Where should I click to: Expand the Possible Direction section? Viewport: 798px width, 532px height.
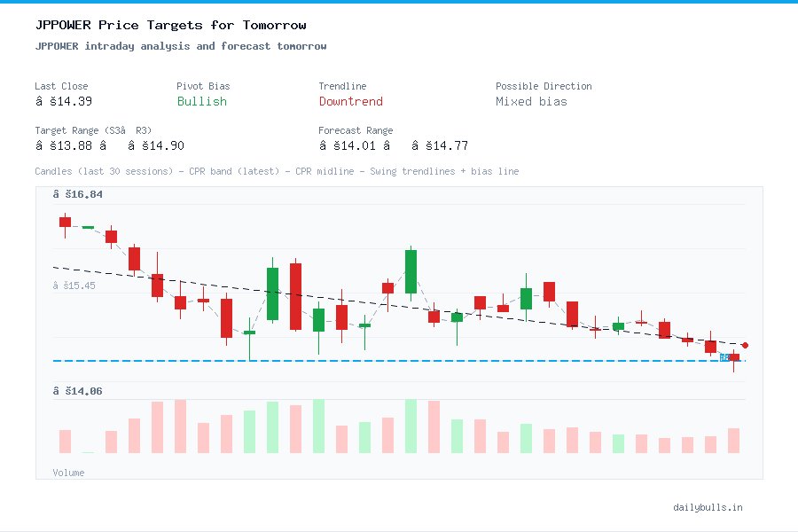[x=544, y=86]
